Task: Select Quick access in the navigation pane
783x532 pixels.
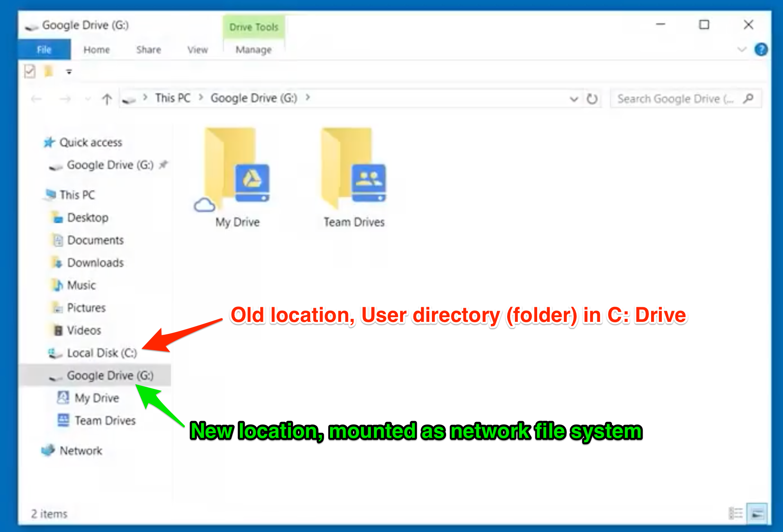Action: 91,142
